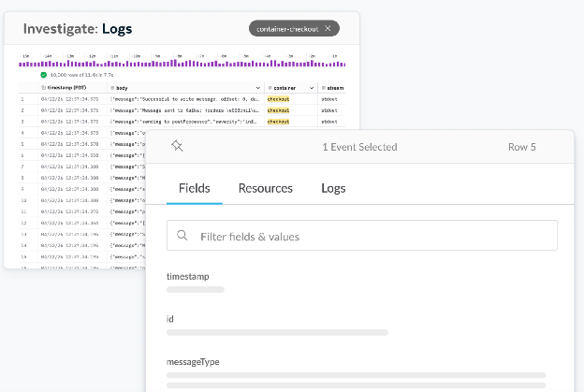This screenshot has width=584, height=392.
Task: Pin the selected event panel
Action: tap(177, 146)
